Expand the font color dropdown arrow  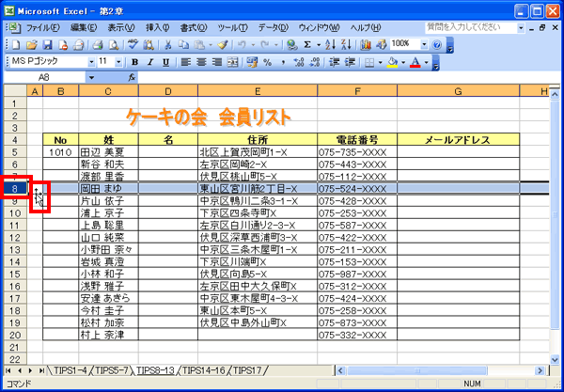coord(427,63)
